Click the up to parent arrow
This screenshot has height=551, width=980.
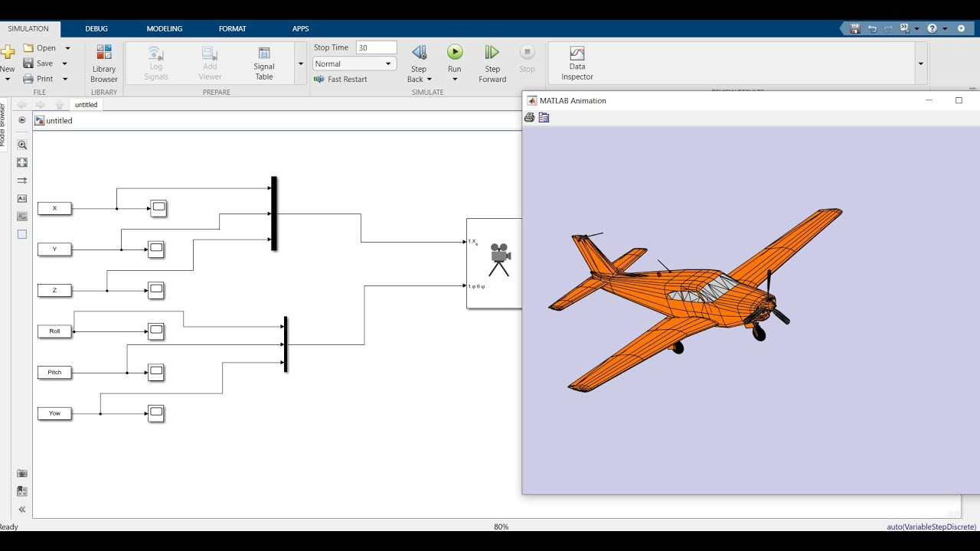(59, 105)
